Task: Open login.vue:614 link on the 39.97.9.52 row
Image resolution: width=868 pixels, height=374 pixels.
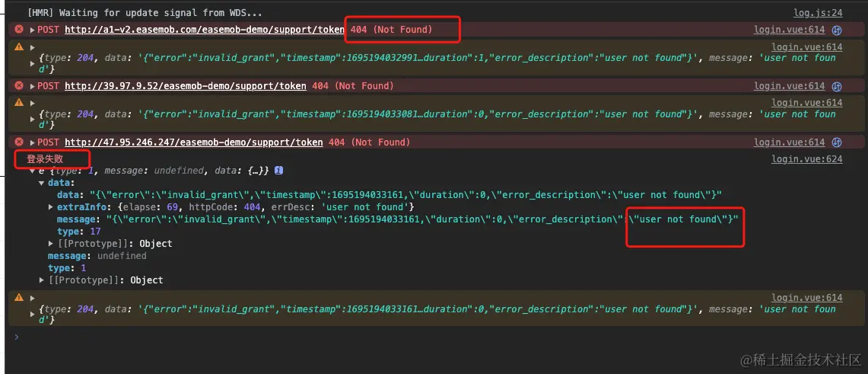Action: (x=790, y=86)
